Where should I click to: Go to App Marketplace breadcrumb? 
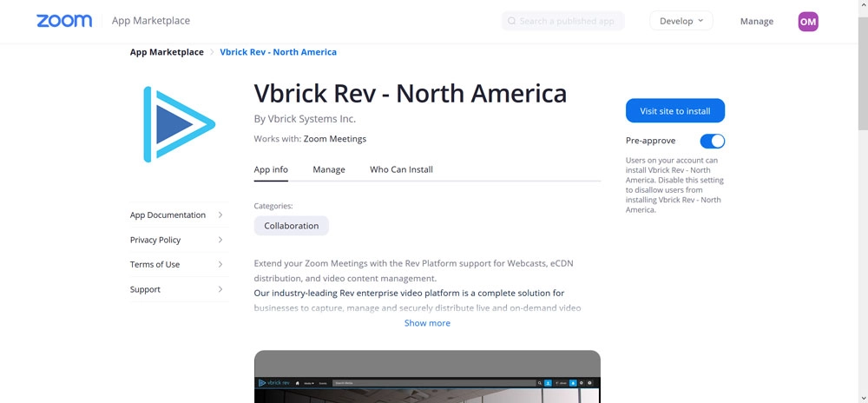pos(167,52)
